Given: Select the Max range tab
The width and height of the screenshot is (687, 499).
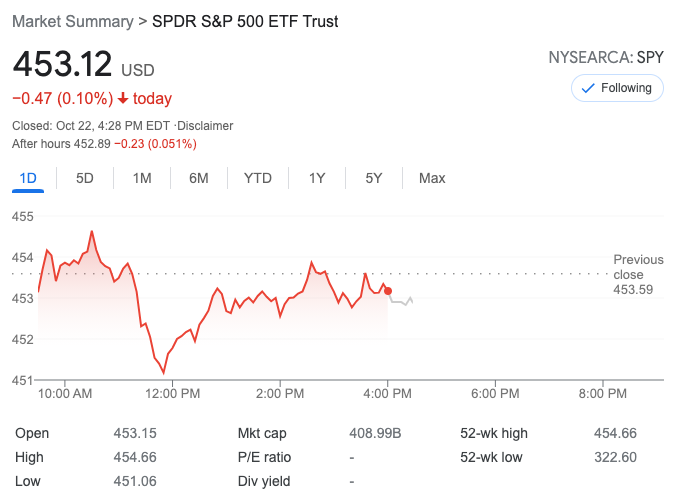Looking at the screenshot, I should click(x=432, y=178).
